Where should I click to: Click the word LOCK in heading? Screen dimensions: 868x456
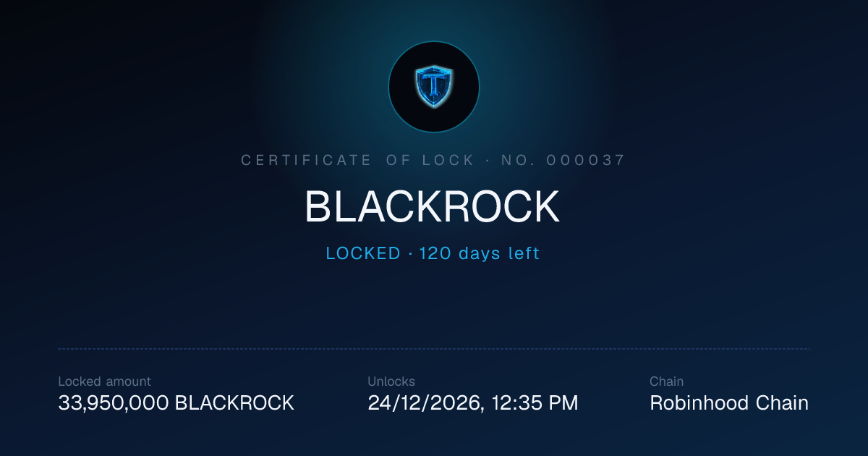pyautogui.click(x=450, y=161)
